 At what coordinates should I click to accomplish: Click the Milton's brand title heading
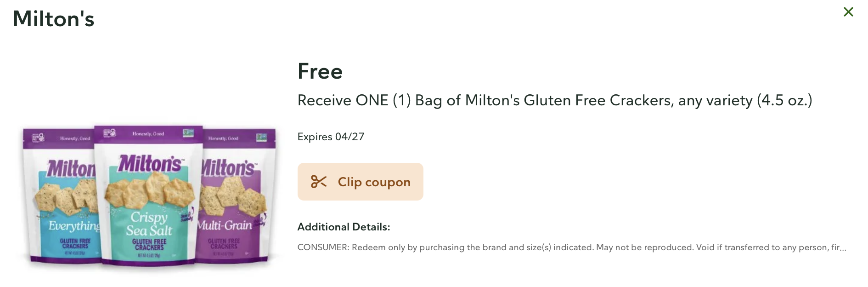pos(54,19)
